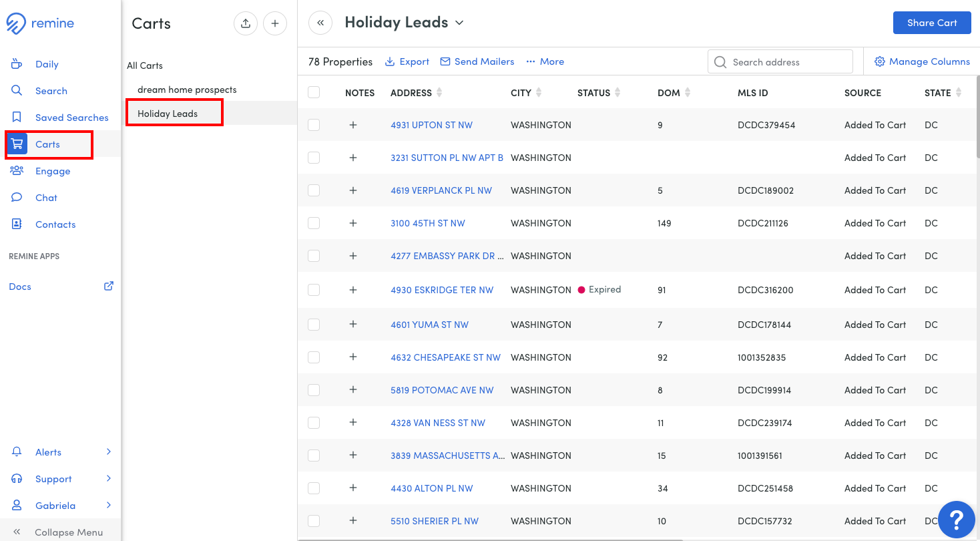Expand the Support submenu arrow
Image resolution: width=980 pixels, height=541 pixels.
click(x=109, y=479)
